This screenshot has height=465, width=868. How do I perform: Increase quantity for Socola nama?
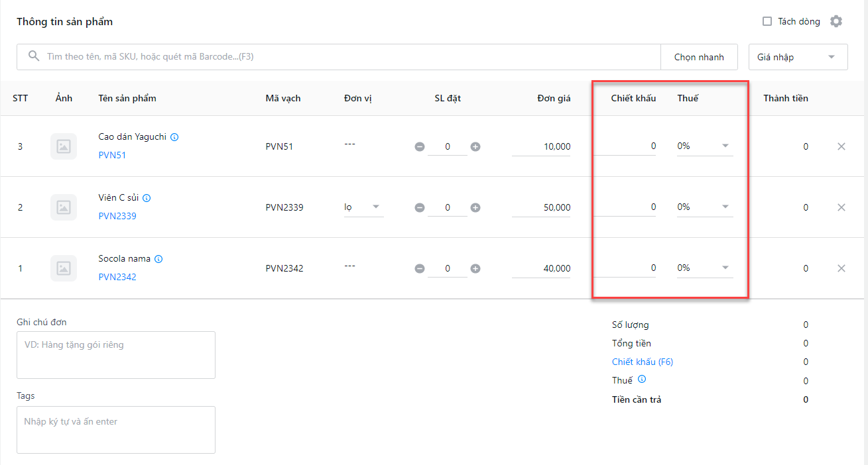coord(475,268)
